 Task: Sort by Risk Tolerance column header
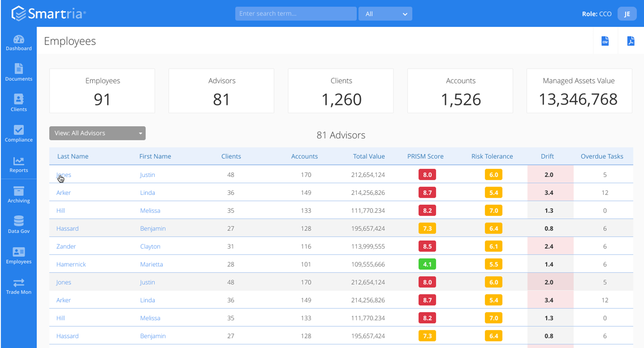(492, 156)
